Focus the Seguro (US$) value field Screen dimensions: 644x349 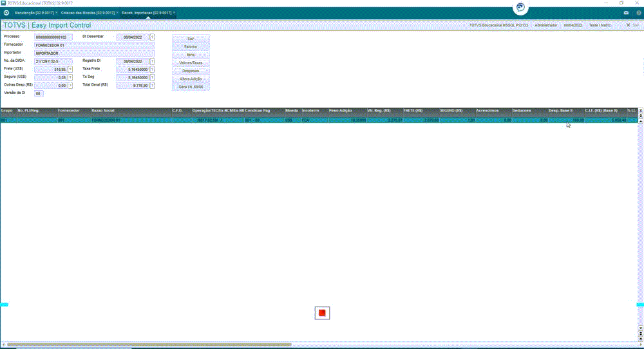pos(50,77)
